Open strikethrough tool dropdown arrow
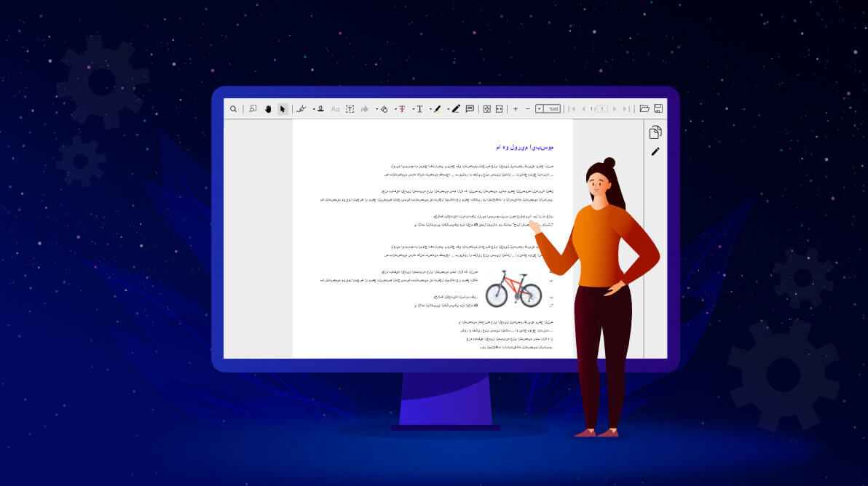This screenshot has height=486, width=868. [395, 109]
